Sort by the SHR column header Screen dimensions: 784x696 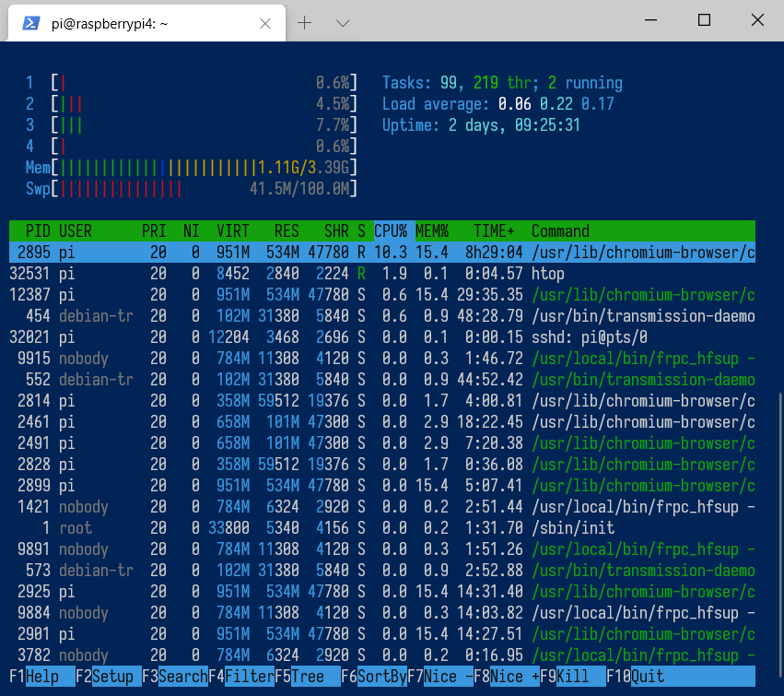click(336, 231)
